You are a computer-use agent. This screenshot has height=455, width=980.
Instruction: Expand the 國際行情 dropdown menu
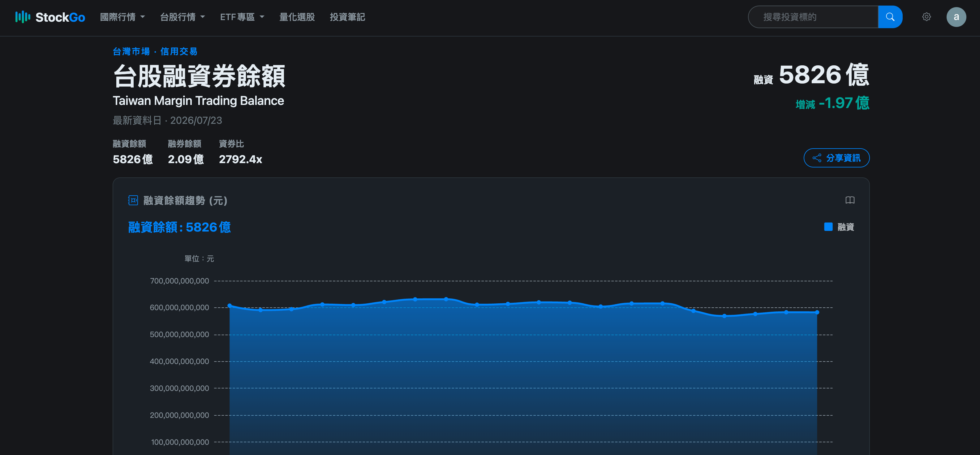tap(122, 17)
